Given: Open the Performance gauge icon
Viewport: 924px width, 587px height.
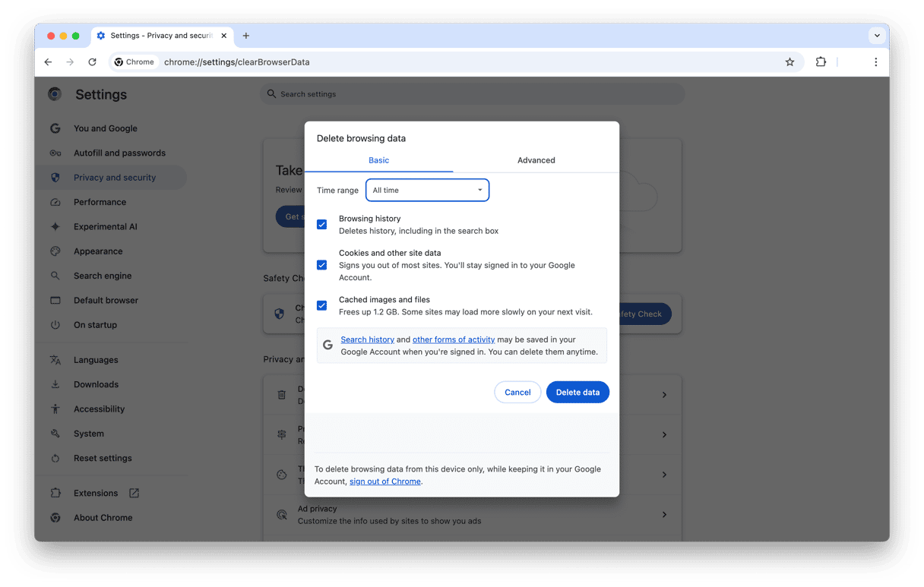Looking at the screenshot, I should pos(55,202).
